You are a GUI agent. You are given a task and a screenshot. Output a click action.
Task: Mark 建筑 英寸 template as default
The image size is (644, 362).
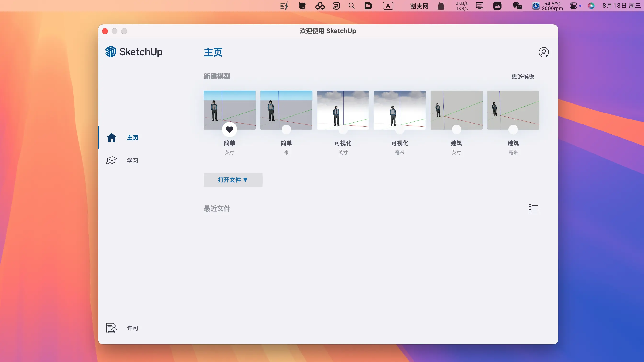tap(456, 130)
